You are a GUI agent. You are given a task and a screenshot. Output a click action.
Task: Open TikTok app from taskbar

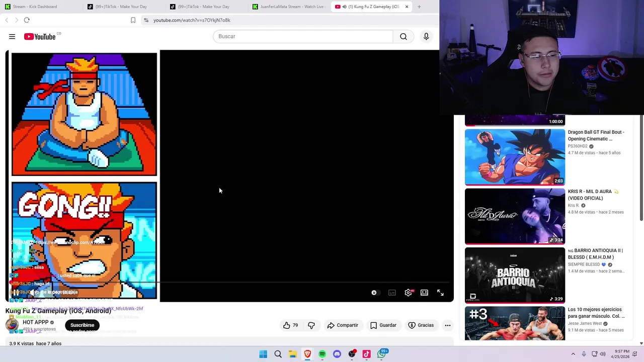[x=367, y=354]
